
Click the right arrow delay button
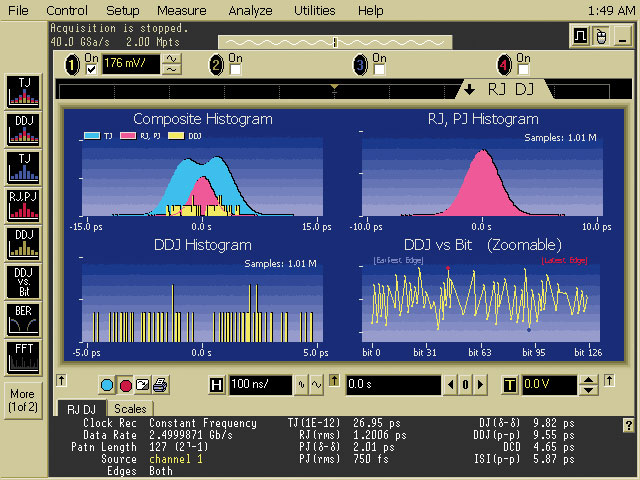point(480,384)
